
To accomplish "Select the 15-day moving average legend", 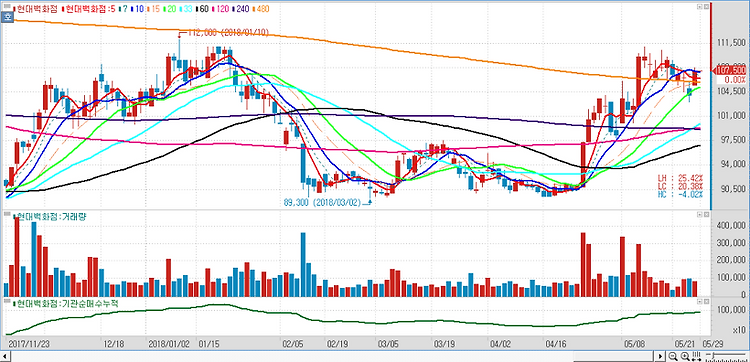I will [154, 9].
